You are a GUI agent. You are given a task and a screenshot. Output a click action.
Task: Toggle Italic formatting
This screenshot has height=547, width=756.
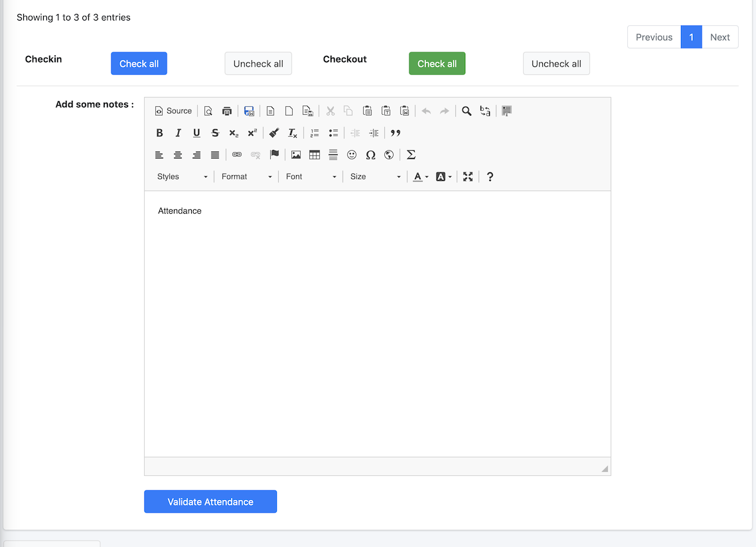pyautogui.click(x=178, y=133)
